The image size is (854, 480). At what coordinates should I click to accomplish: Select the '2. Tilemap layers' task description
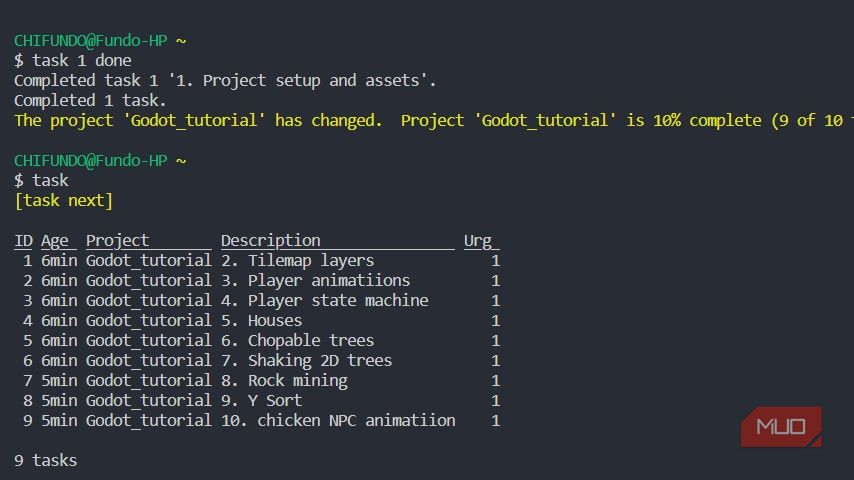point(297,260)
